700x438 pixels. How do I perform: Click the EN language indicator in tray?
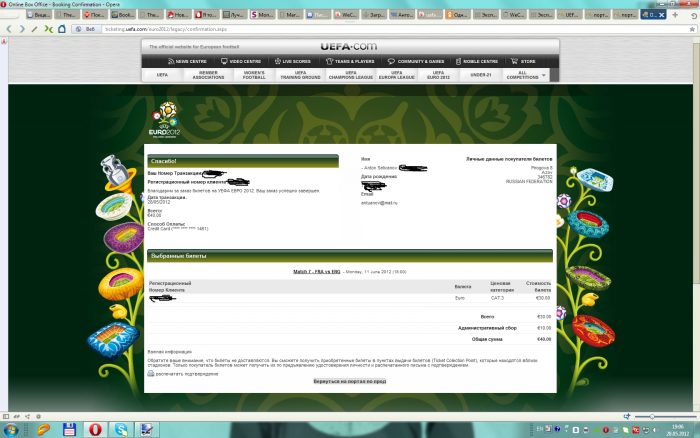539,430
